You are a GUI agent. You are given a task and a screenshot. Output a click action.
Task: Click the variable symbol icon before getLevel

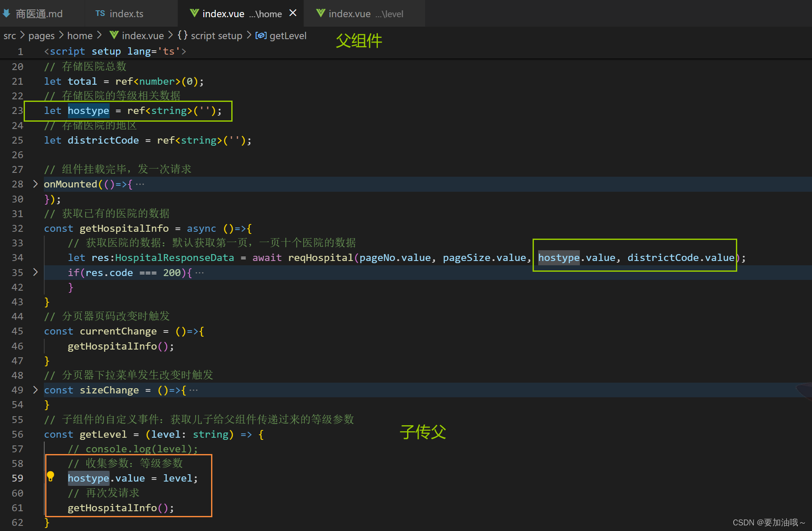(261, 35)
